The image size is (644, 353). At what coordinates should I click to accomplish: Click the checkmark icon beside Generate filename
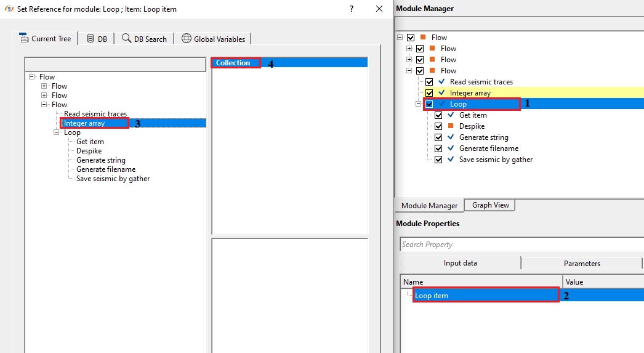451,148
